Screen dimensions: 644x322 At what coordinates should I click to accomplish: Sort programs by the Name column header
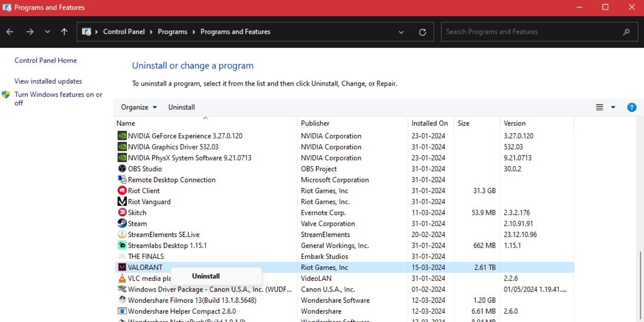[x=126, y=123]
